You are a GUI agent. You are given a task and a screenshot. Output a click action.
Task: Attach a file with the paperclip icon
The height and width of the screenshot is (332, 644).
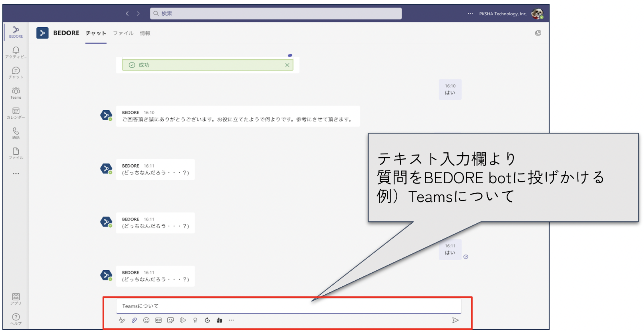click(134, 320)
